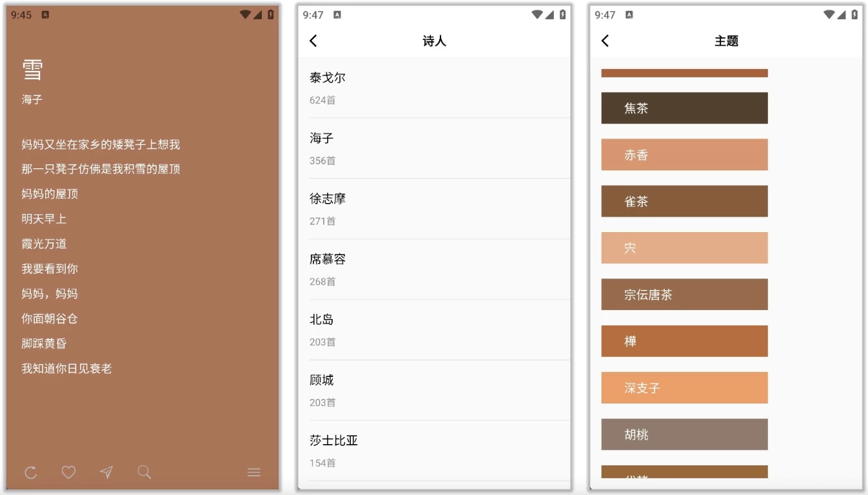Choose the 宗伝唐茶 theme swatch
Viewport: 868px width, 495px height.
click(684, 295)
